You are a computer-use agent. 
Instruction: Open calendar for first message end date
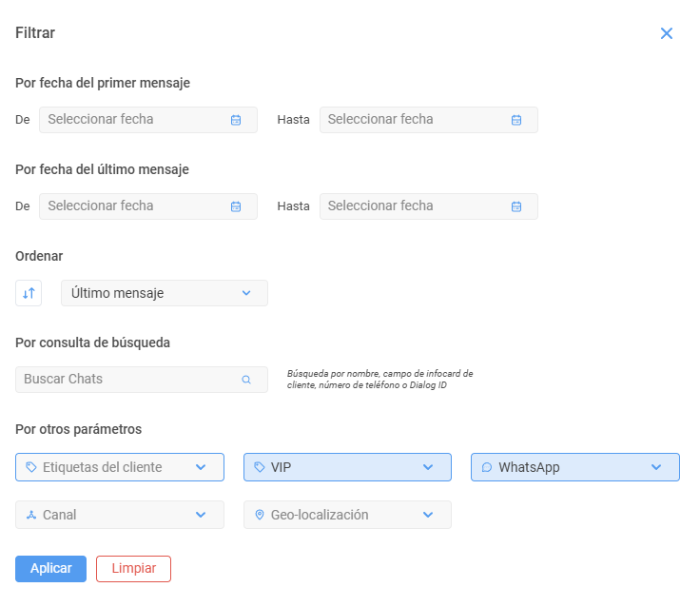click(x=516, y=120)
